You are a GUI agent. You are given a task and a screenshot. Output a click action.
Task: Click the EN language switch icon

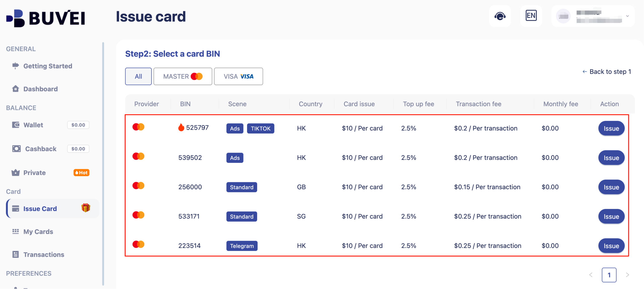coord(531,16)
